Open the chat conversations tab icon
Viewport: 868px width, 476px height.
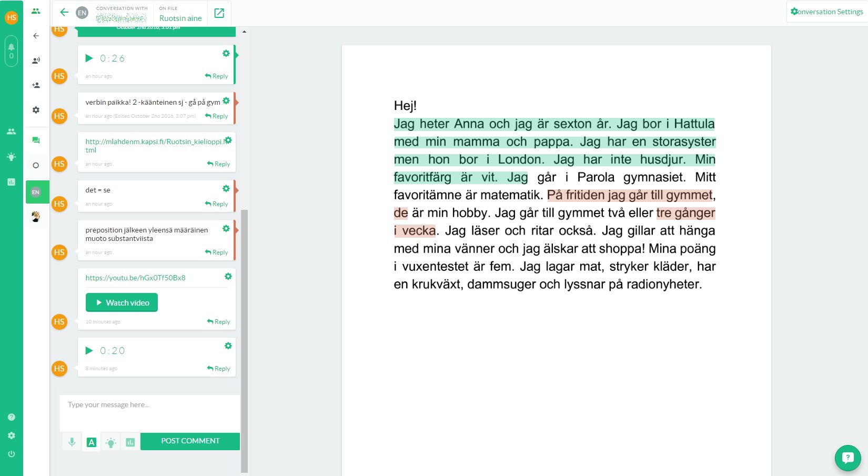point(36,140)
